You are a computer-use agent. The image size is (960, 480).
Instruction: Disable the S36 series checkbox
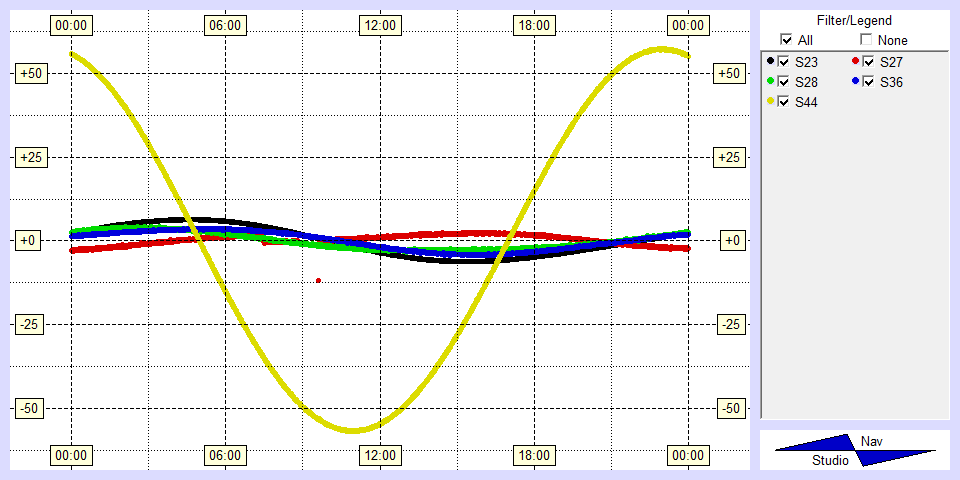(868, 81)
